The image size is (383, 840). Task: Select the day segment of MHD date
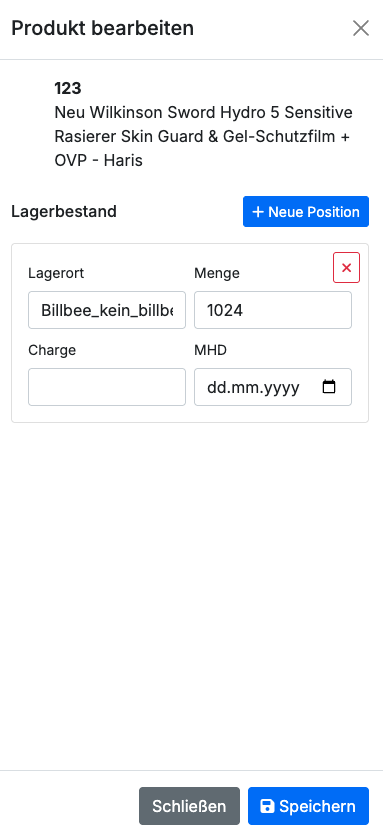(214, 387)
